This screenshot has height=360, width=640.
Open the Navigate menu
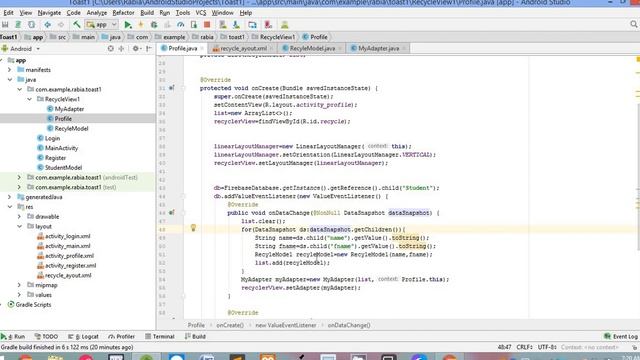click(49, 13)
